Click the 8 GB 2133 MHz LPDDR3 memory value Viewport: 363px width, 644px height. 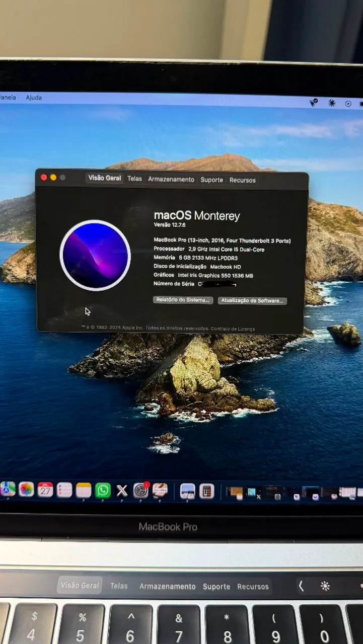(208, 258)
